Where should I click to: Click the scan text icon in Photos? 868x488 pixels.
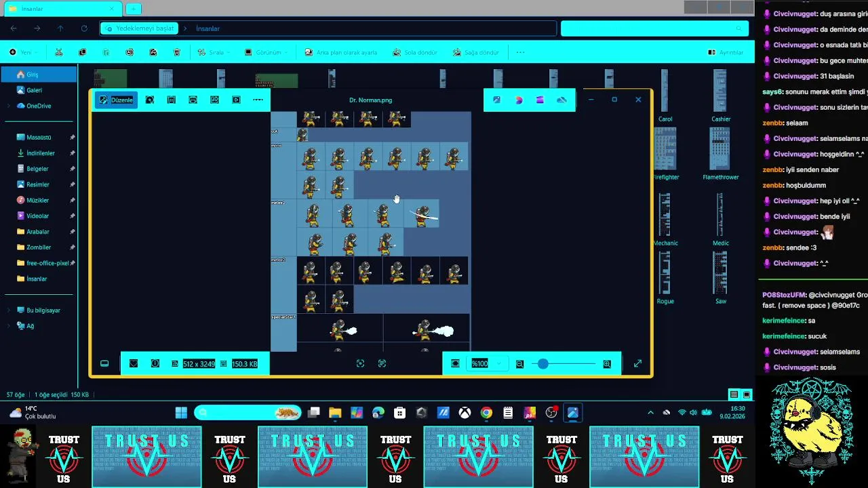click(382, 363)
